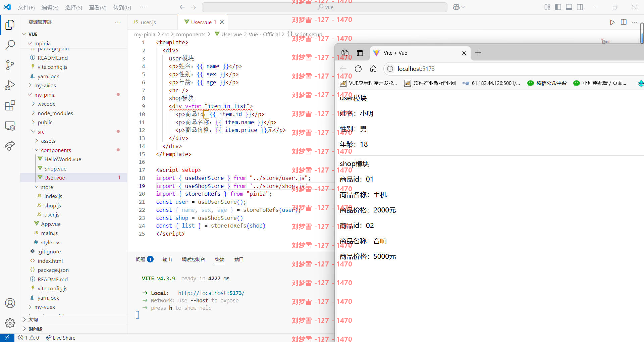Open the Copilot chat icon in title bar
Screen dimensions: 644x342
[x=456, y=7]
